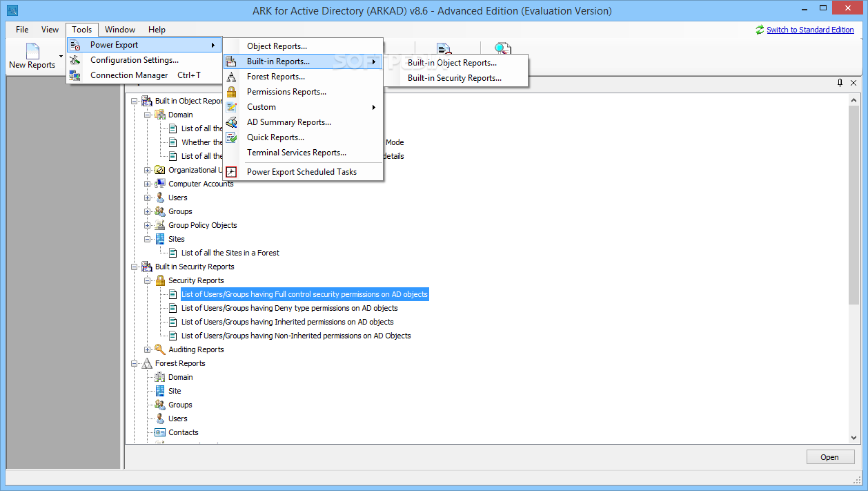Screen dimensions: 868x491
Task: Click the Power Export menu icon
Action: point(75,45)
